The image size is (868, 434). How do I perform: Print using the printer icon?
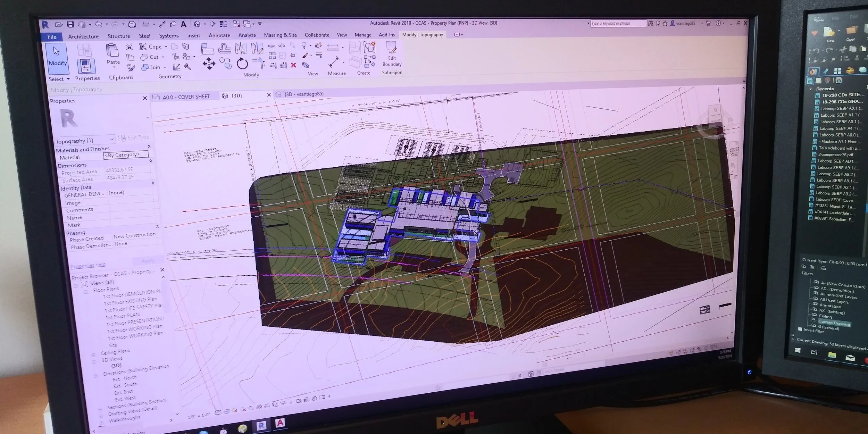coord(132,24)
